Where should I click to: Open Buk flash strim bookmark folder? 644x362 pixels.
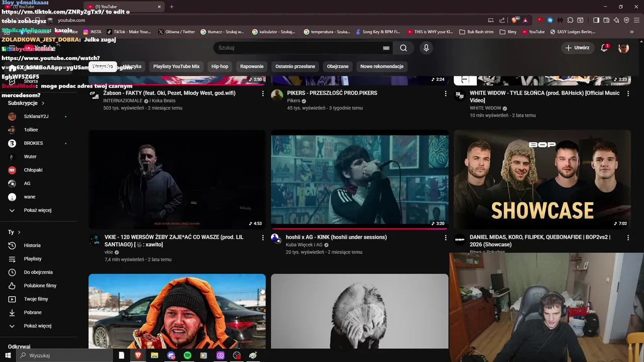point(476,32)
